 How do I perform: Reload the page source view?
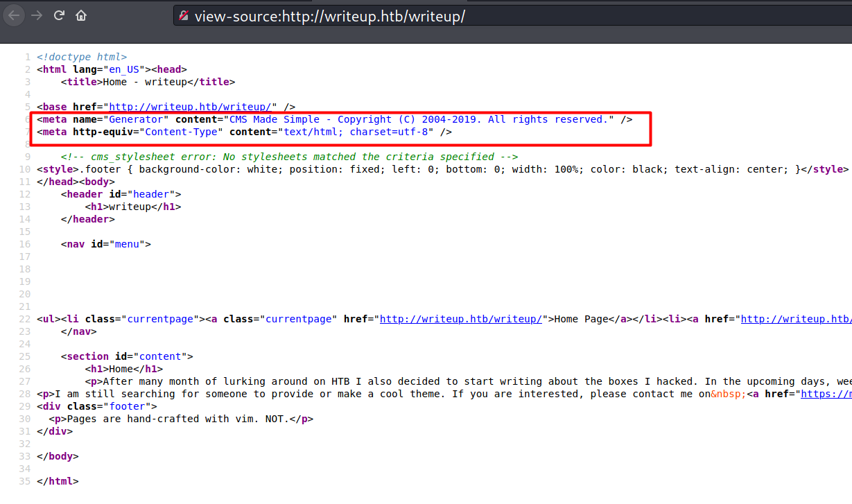[x=59, y=15]
